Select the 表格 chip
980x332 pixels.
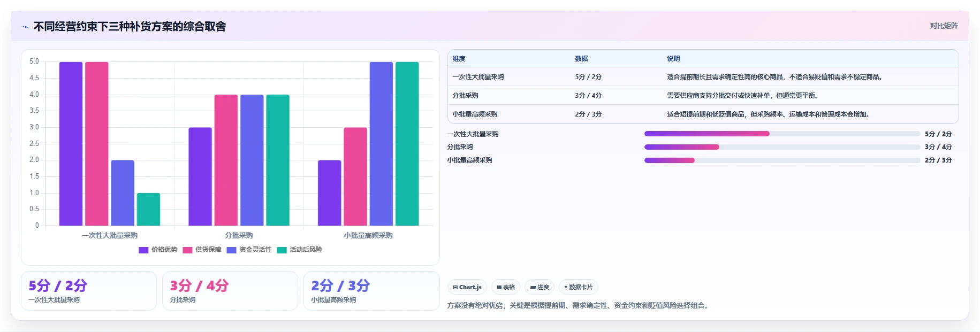point(506,287)
